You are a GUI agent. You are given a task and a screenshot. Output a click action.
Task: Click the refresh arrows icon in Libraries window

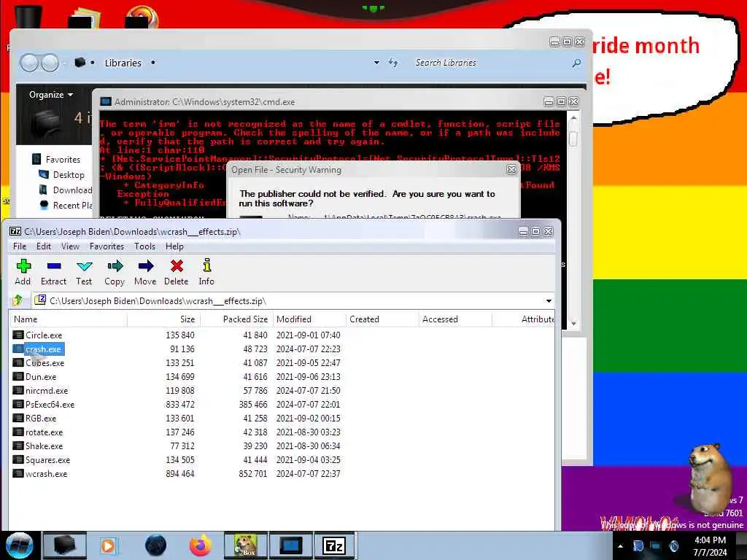[393, 63]
